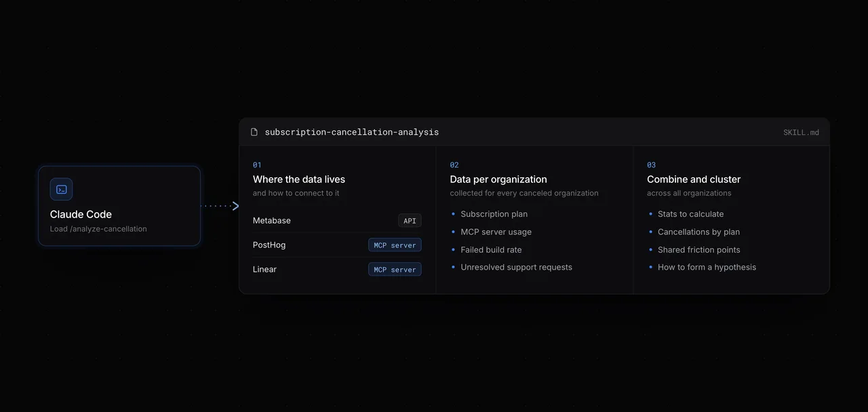868x412 pixels.
Task: Select the "Cancellations by plan" bullet item
Action: tap(698, 232)
